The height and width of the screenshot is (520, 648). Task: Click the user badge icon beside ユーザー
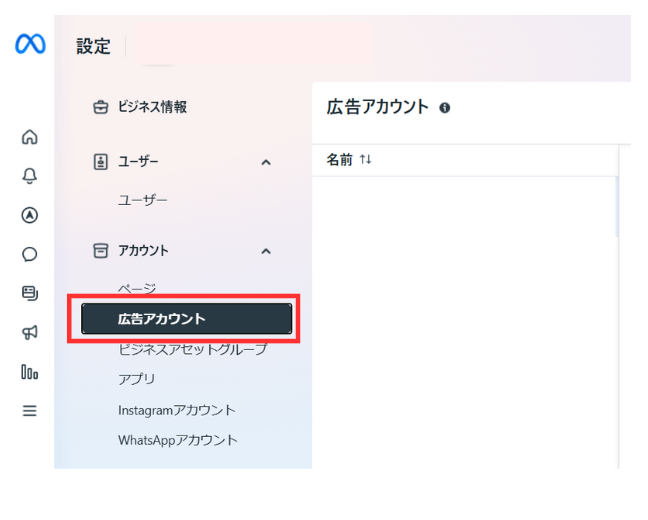click(x=100, y=162)
